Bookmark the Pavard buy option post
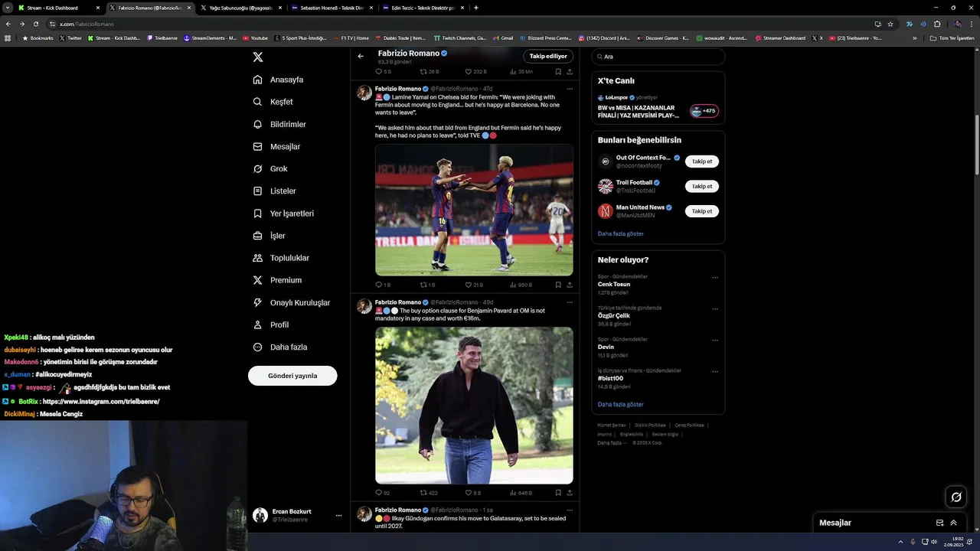The height and width of the screenshot is (551, 980). coord(558,493)
